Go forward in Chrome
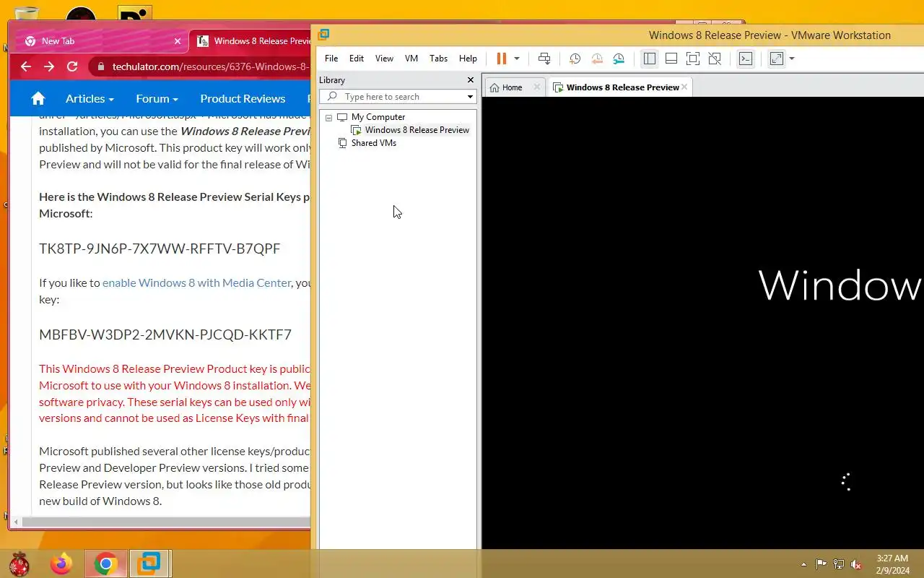The height and width of the screenshot is (578, 924). point(49,66)
